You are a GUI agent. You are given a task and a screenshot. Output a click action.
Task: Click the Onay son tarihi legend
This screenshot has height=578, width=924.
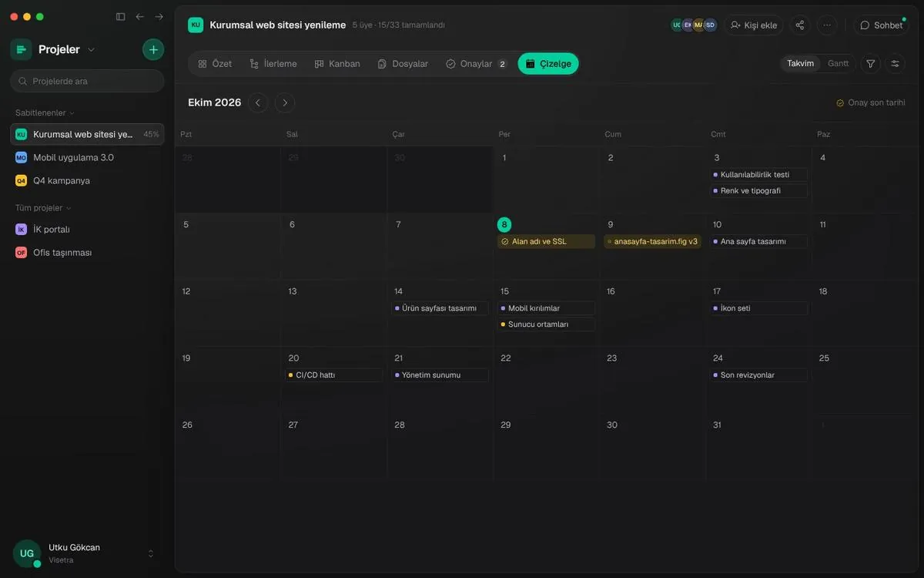pos(871,102)
